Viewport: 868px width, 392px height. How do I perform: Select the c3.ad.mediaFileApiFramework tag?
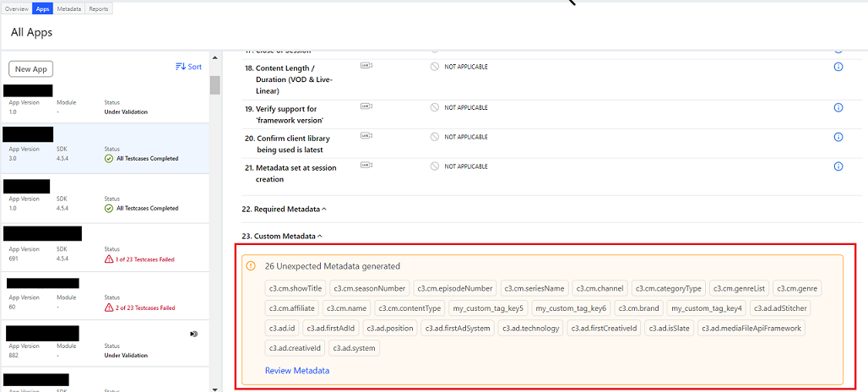click(x=751, y=328)
